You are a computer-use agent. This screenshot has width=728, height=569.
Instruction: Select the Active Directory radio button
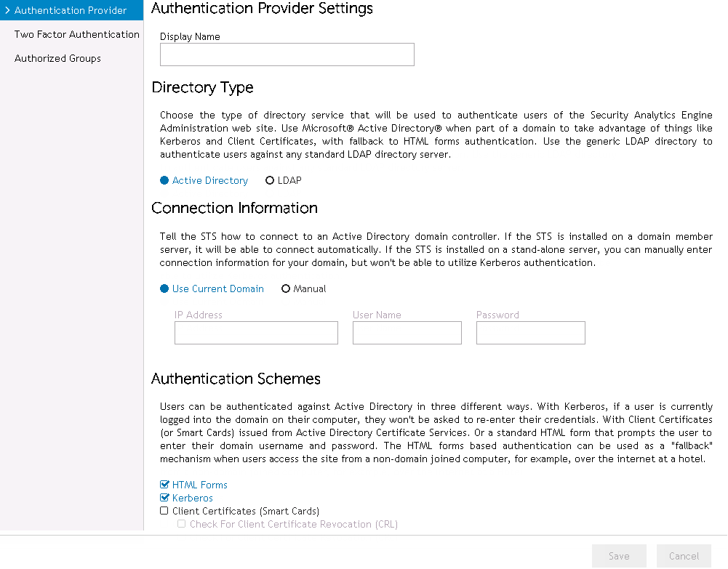coord(164,180)
